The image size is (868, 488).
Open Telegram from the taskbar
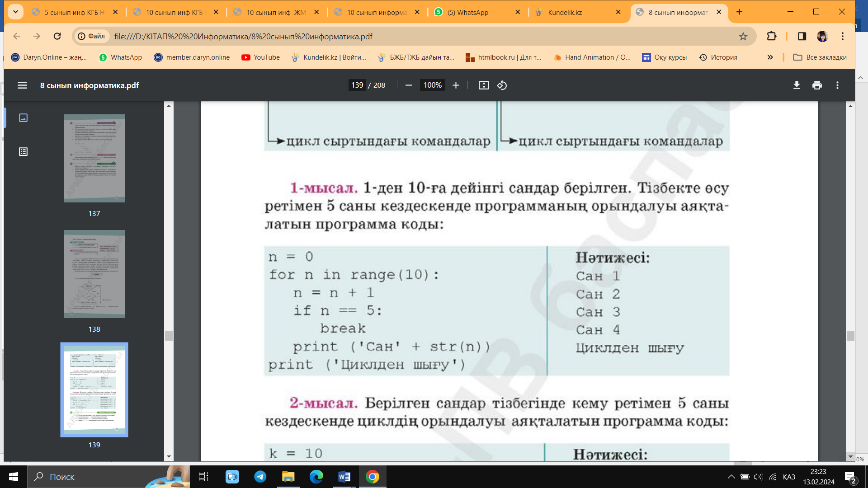click(260, 477)
